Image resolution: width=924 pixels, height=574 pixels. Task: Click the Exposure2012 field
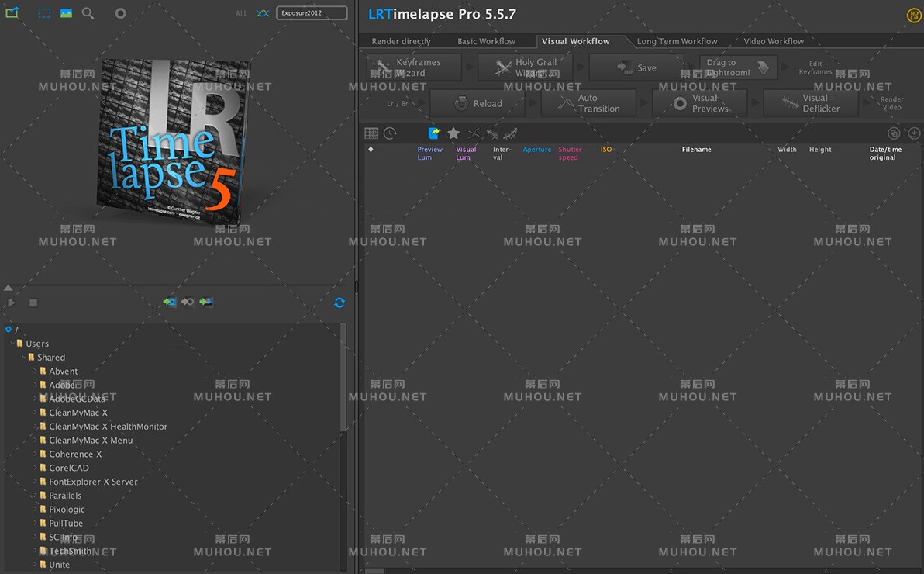tap(312, 13)
